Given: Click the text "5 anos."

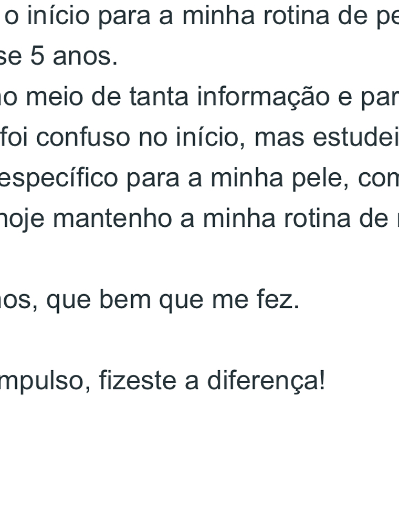Looking at the screenshot, I should point(73,56).
